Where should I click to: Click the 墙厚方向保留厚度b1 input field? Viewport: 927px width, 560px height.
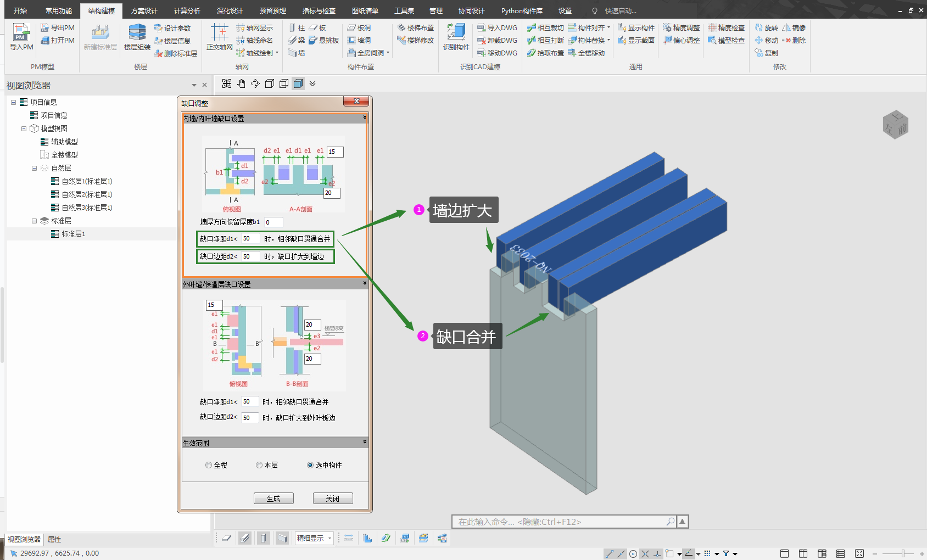point(273,222)
